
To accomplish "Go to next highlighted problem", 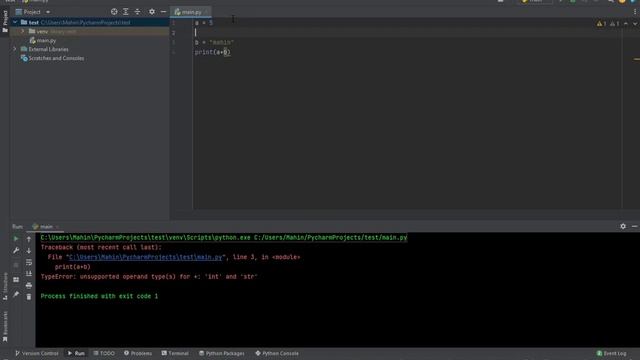I will pyautogui.click(x=635, y=24).
